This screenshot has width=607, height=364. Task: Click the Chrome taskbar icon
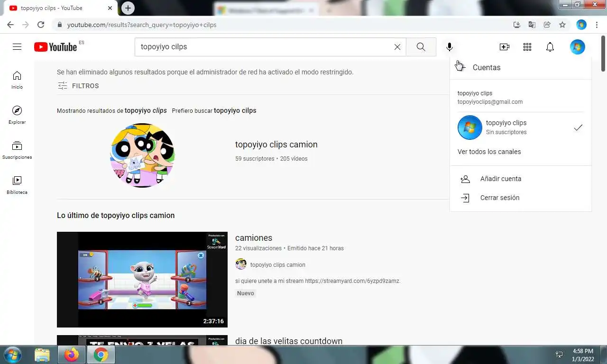(101, 355)
